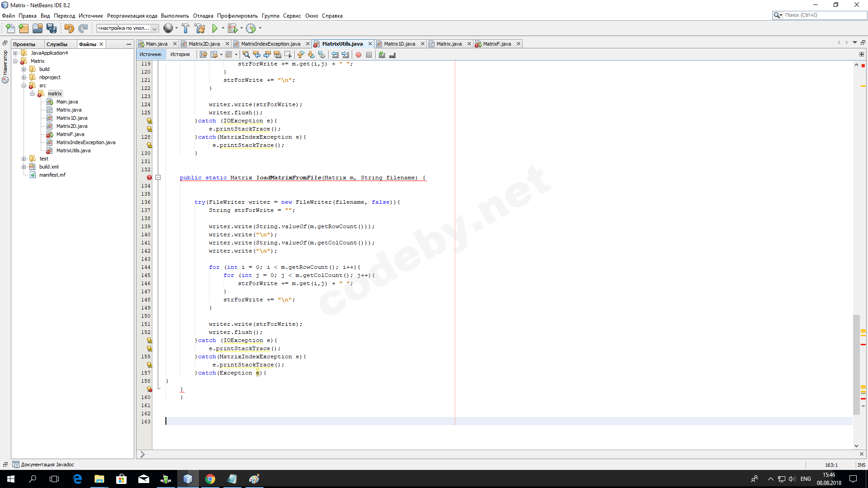Click the Clean and Build broom icon
Image resolution: width=868 pixels, height=488 pixels.
click(x=199, y=28)
